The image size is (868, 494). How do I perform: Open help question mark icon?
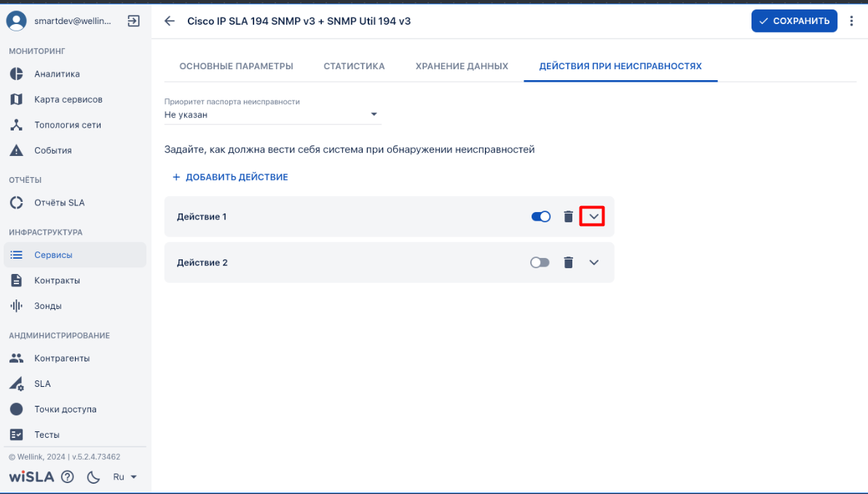tap(68, 477)
